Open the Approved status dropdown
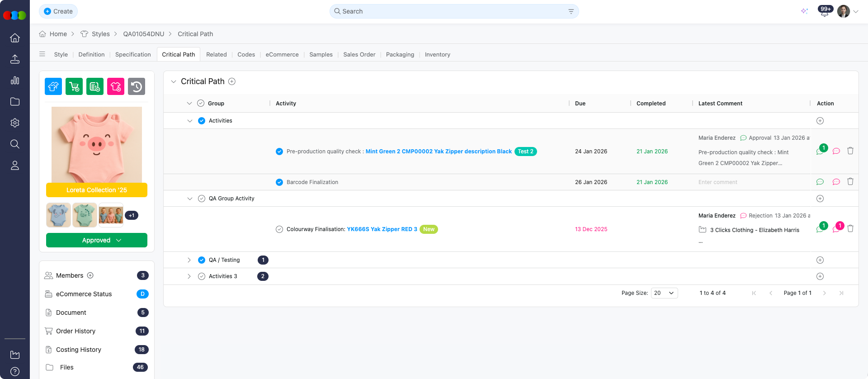The image size is (868, 379). 97,240
